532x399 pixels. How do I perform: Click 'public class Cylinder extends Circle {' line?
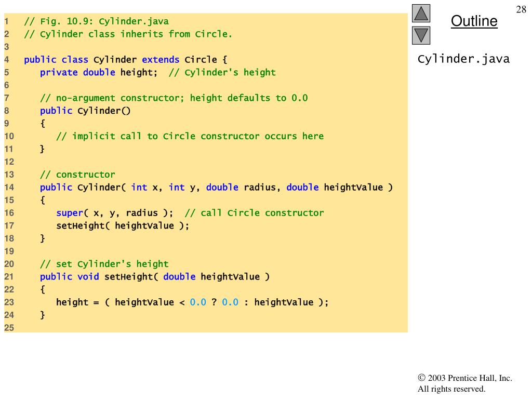pos(126,60)
